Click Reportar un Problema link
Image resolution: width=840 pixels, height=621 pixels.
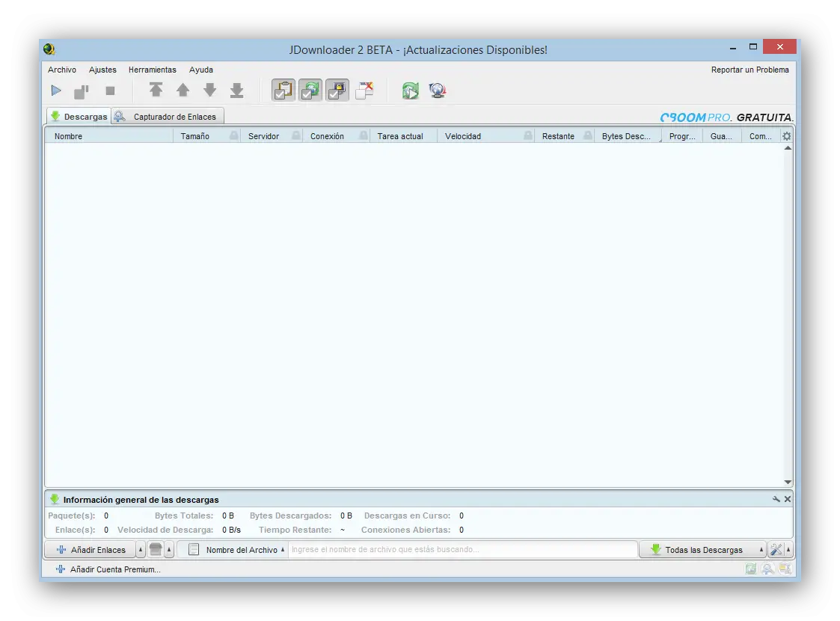pyautogui.click(x=750, y=70)
